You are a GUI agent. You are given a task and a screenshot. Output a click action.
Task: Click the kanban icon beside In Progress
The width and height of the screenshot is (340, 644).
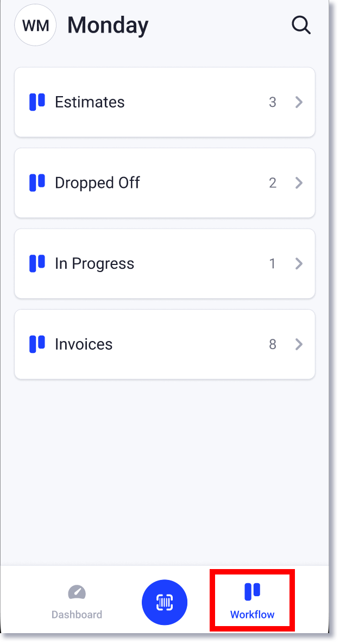36,263
